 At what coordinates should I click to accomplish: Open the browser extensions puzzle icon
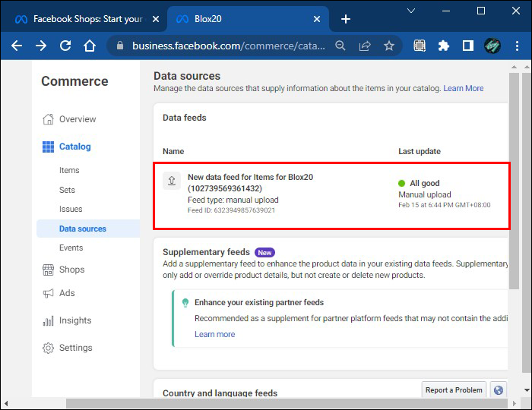[x=444, y=46]
